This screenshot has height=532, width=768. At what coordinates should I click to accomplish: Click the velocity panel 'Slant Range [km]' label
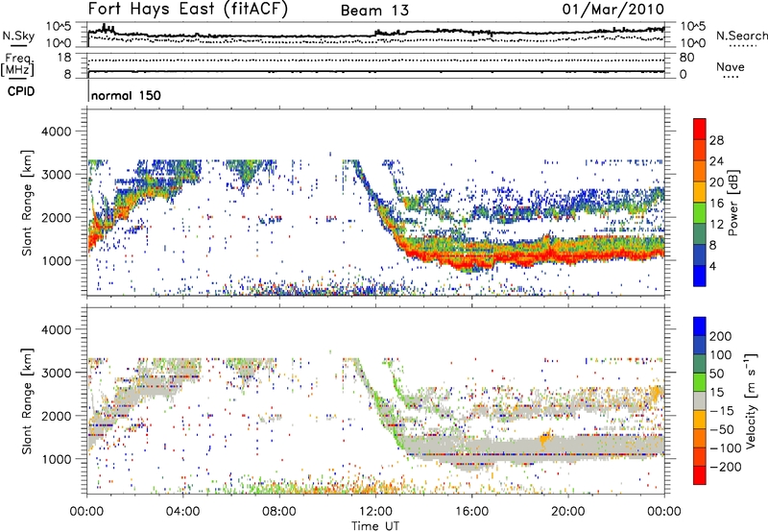pyautogui.click(x=27, y=400)
